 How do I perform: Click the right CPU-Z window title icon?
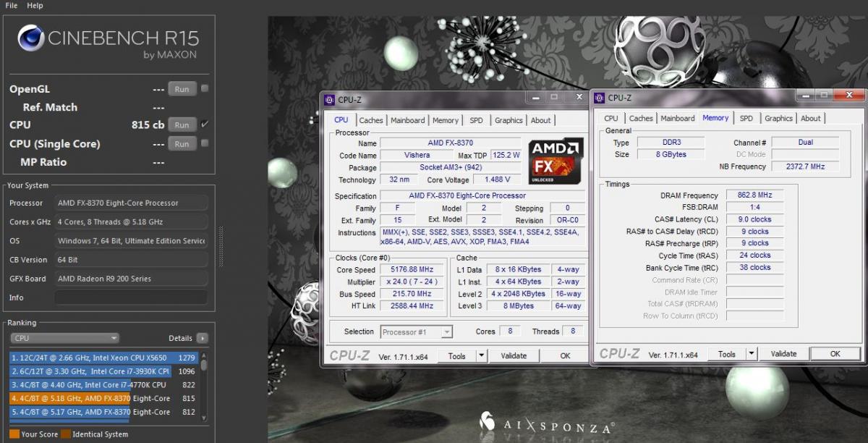pyautogui.click(x=600, y=98)
